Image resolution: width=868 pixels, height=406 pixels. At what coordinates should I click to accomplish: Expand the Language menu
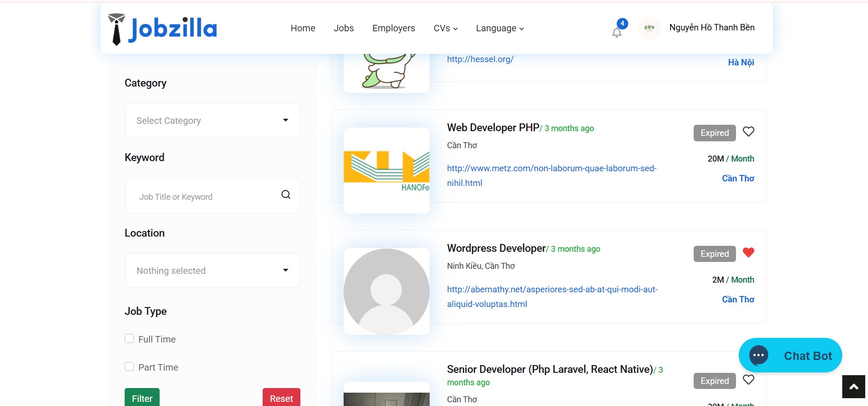pos(500,29)
